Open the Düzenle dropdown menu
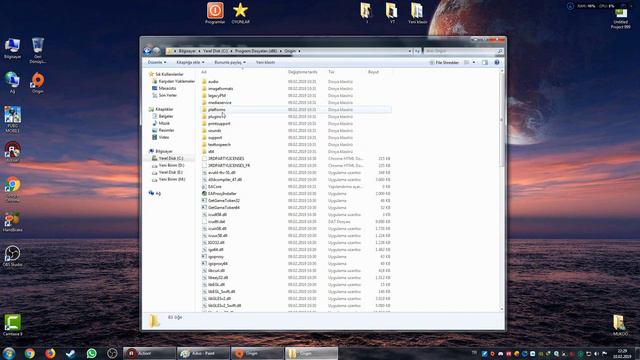Image resolution: width=640 pixels, height=360 pixels. point(157,62)
